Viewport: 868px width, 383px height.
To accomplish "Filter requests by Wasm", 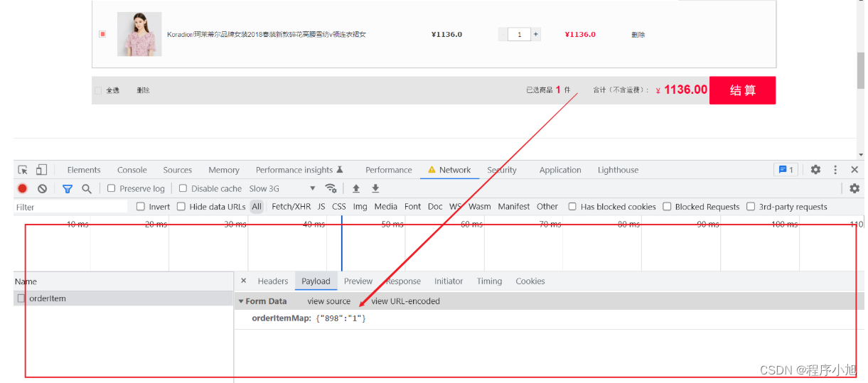I will (x=480, y=207).
